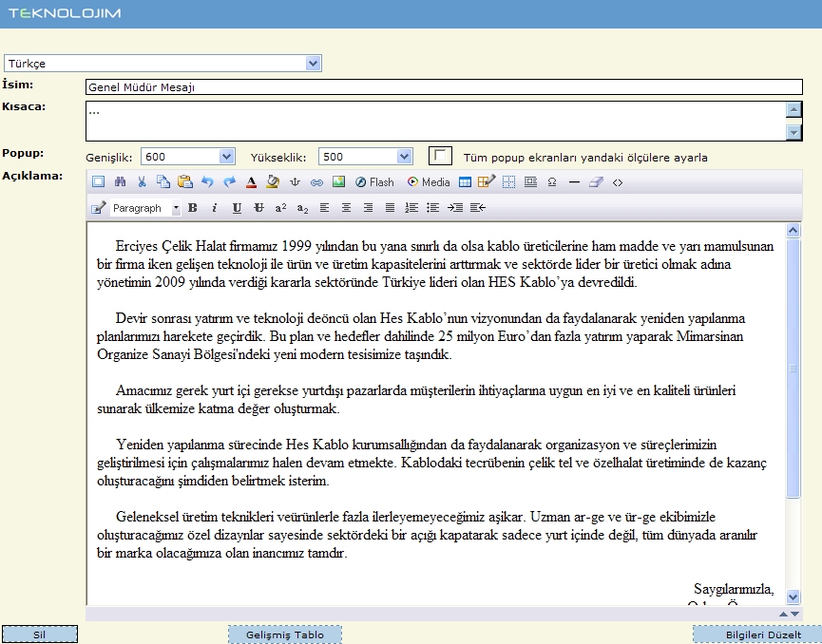Apply italic formatting

pos(214,208)
